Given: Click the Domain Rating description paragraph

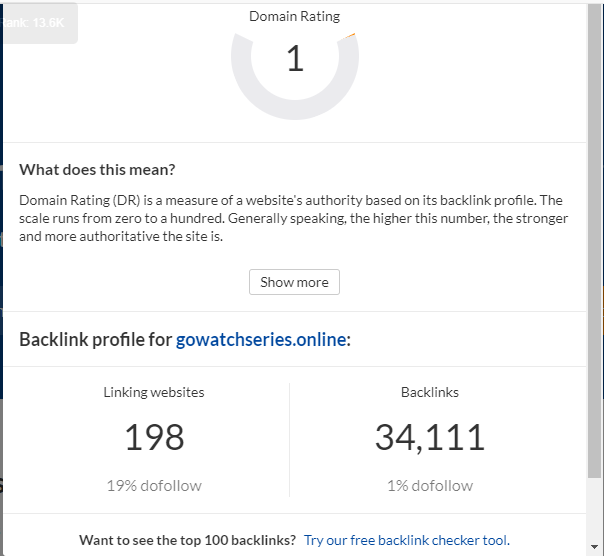Looking at the screenshot, I should tap(294, 218).
